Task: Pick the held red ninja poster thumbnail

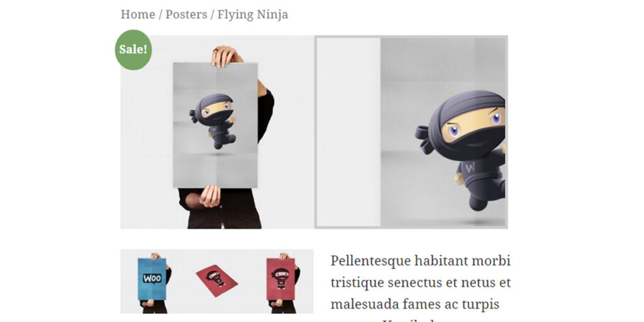Action: [x=281, y=281]
